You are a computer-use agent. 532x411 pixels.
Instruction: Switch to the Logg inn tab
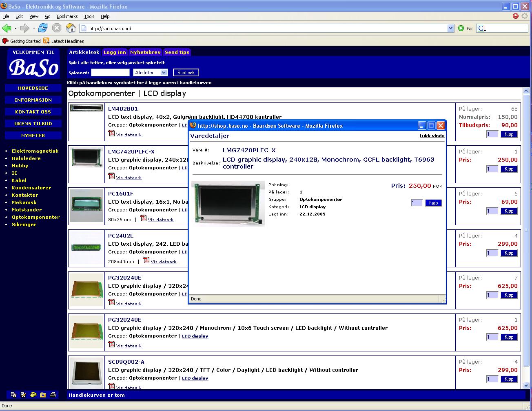tap(115, 52)
